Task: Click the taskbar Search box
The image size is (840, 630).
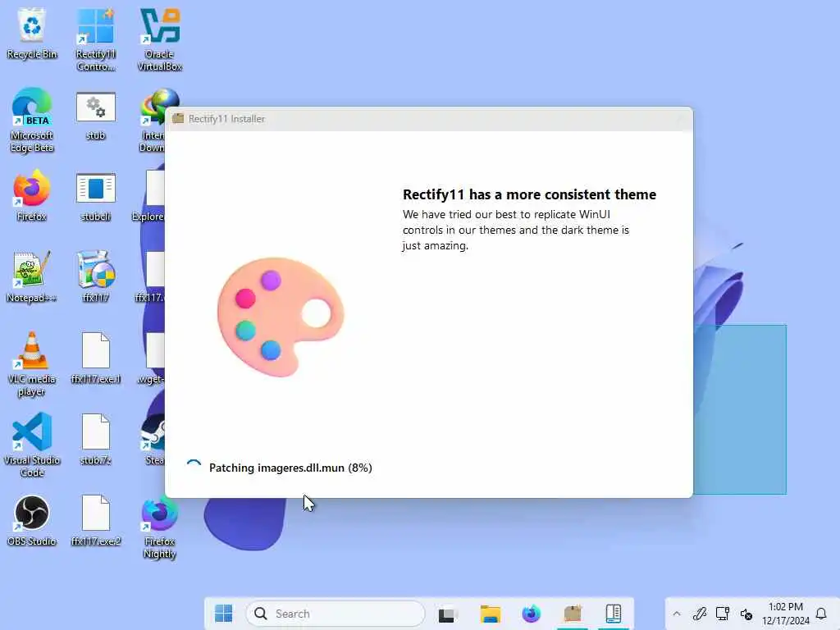Action: 336,614
